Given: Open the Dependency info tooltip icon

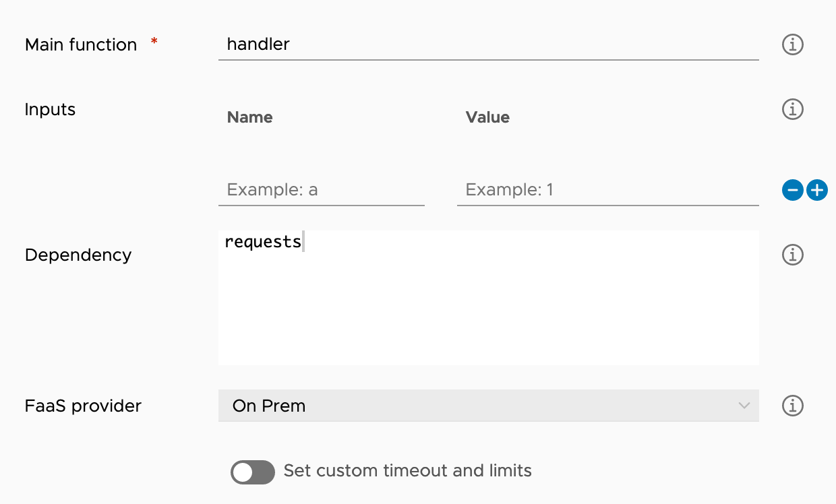Looking at the screenshot, I should tap(792, 255).
